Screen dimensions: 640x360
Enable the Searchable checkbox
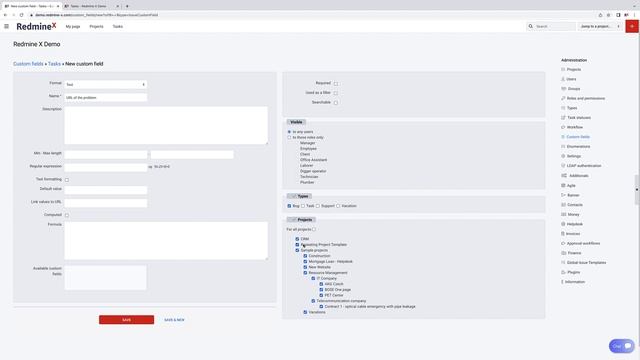tap(336, 103)
